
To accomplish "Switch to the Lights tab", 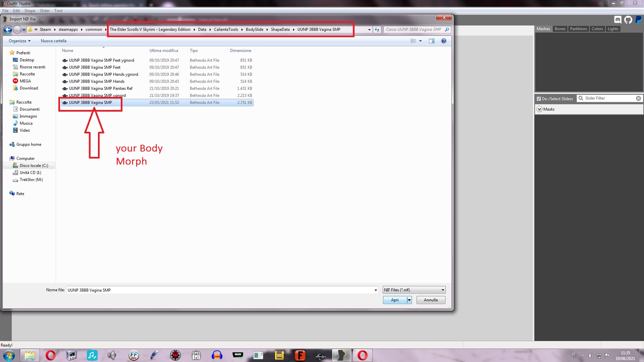I will (x=613, y=29).
